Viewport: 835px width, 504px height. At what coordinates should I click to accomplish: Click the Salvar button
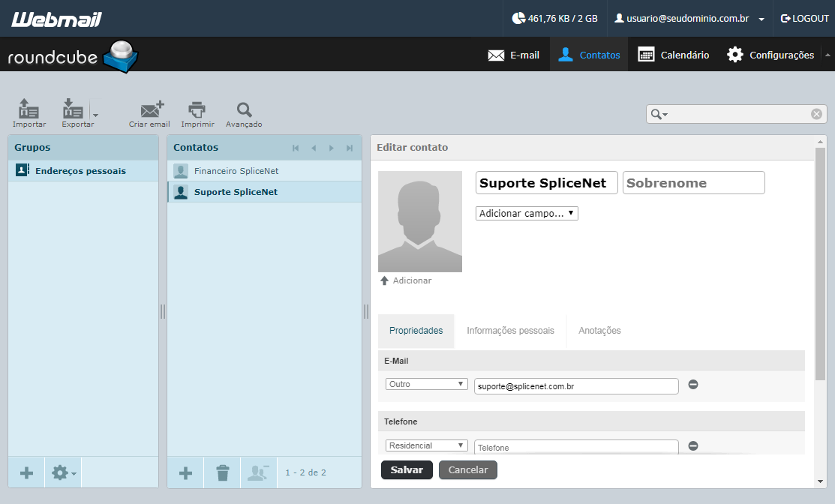[x=407, y=470]
